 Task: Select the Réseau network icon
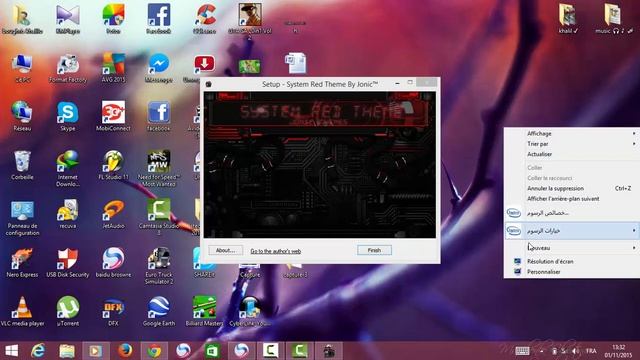(x=22, y=116)
